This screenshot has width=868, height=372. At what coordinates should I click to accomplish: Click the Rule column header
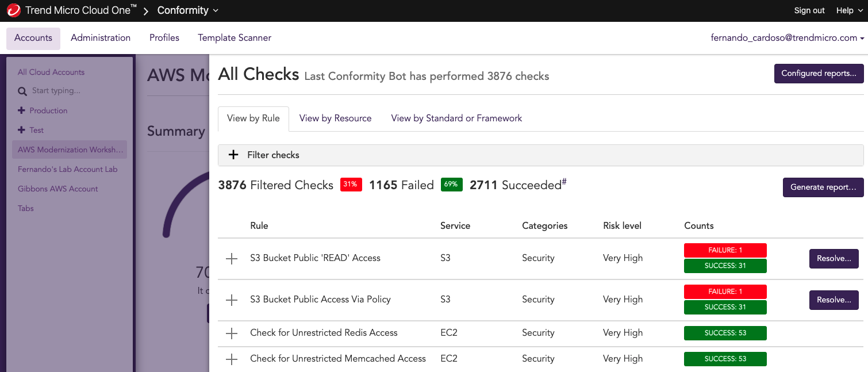259,226
